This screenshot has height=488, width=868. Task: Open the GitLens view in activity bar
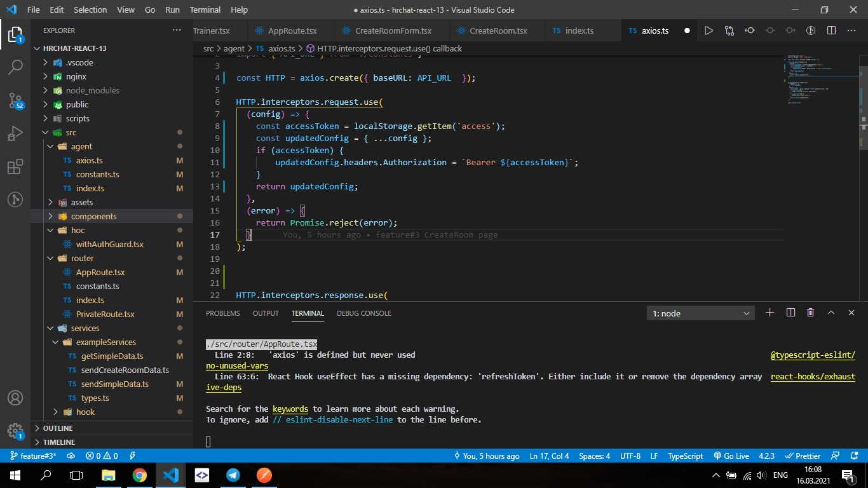click(x=15, y=200)
